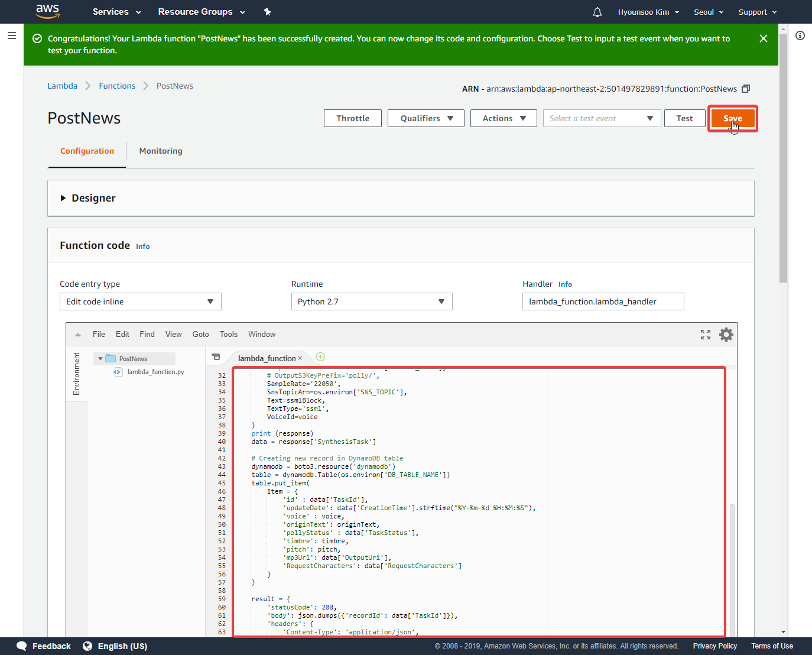Open the Edit menu in editor
The height and width of the screenshot is (655, 812).
(x=122, y=334)
